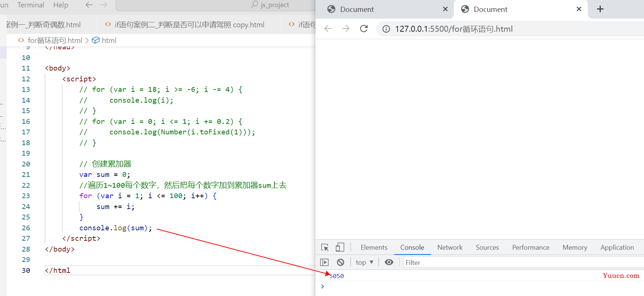Open the Terminal menu in VS Code

click(31, 5)
